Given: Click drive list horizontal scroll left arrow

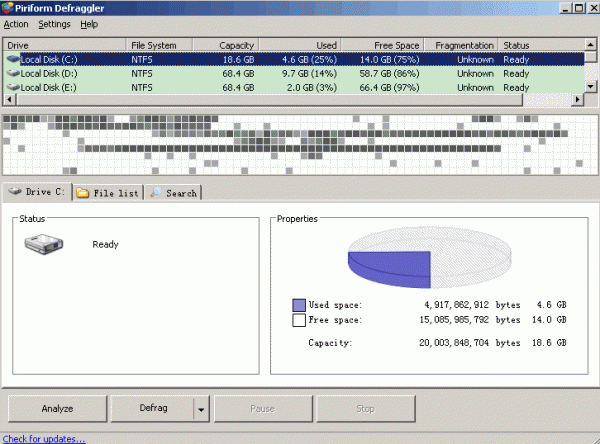Looking at the screenshot, I should [x=9, y=100].
